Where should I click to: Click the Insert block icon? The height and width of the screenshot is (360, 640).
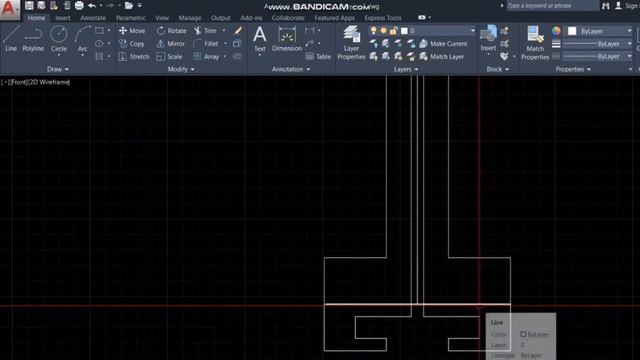point(488,38)
